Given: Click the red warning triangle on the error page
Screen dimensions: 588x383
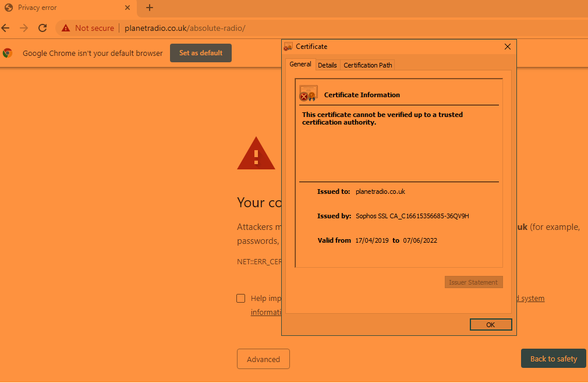Looking at the screenshot, I should click(x=256, y=153).
